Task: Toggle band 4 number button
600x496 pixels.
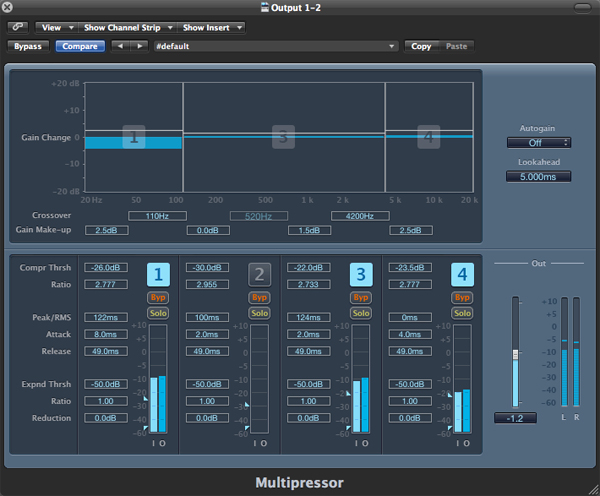Action: (462, 274)
